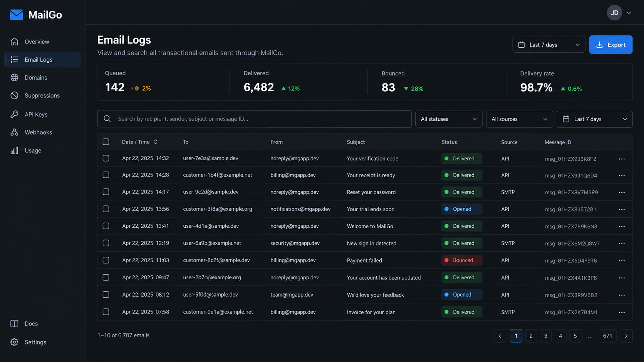Check the Payment failed row checkbox
This screenshot has width=644, height=362.
click(106, 260)
